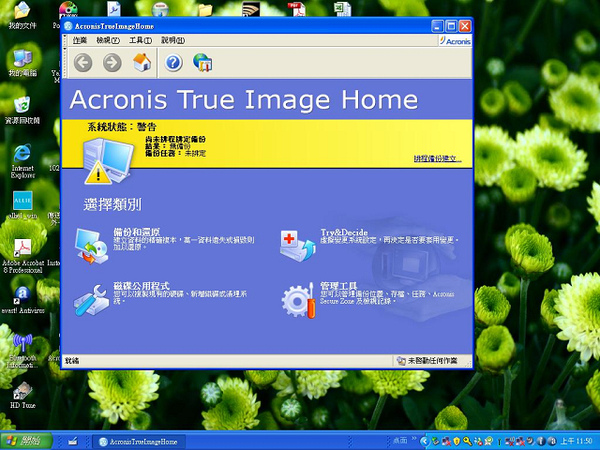Click the quick launch show-desktop icon
This screenshot has height=450, width=600.
click(x=73, y=442)
